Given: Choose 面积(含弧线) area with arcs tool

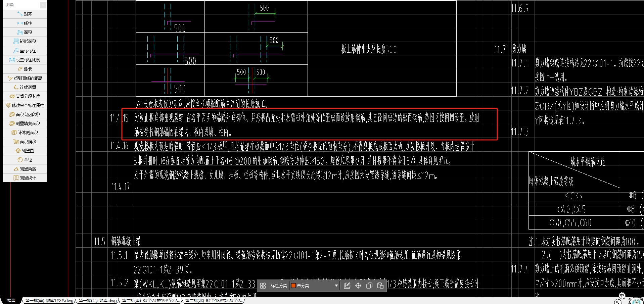Looking at the screenshot, I should pos(25,114).
